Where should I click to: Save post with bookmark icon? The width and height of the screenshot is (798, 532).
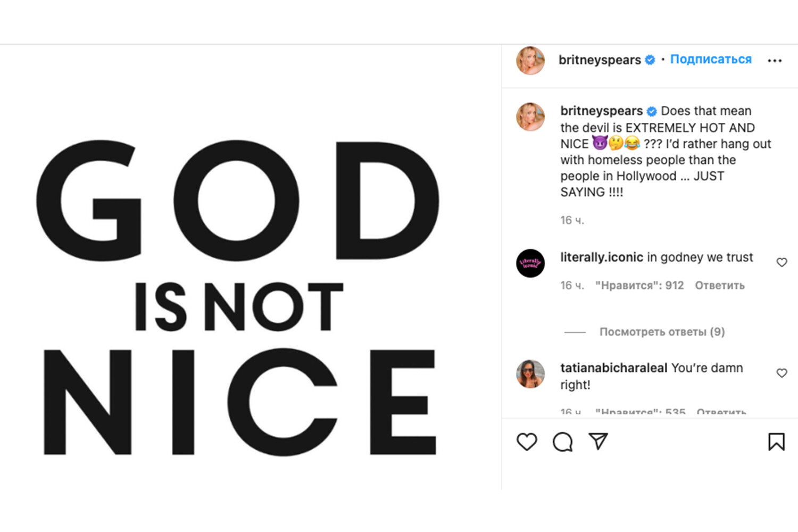(776, 442)
